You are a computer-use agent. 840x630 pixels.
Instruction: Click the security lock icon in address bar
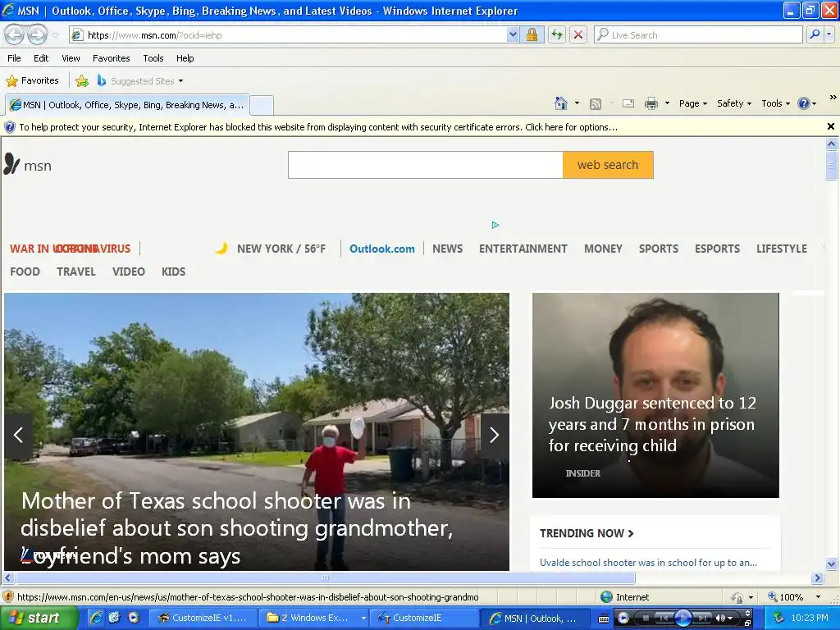532,35
